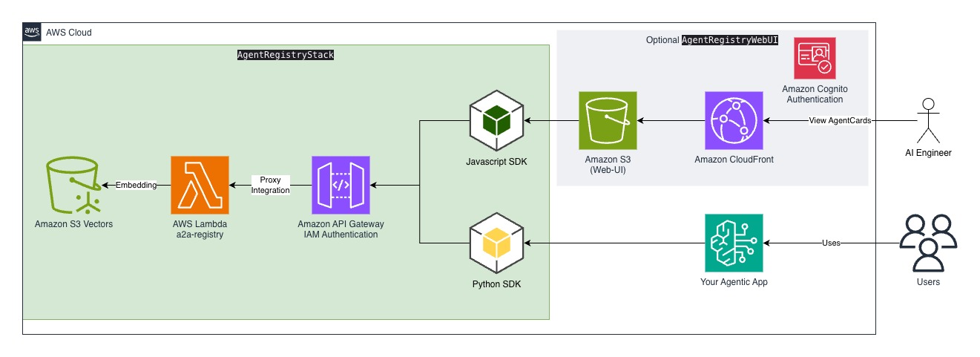Click the Uses arrow label

coord(831,243)
